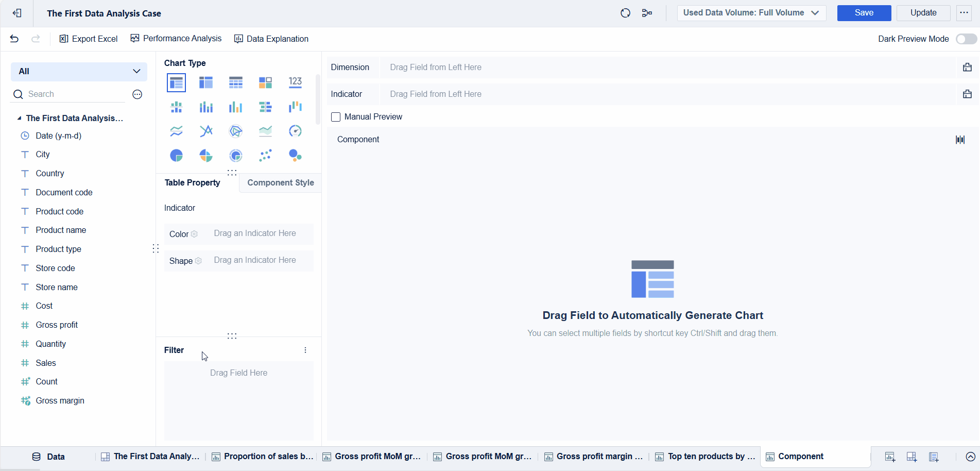The width and height of the screenshot is (980, 471).
Task: Collapse The First Data Analysis tree node
Action: [19, 119]
